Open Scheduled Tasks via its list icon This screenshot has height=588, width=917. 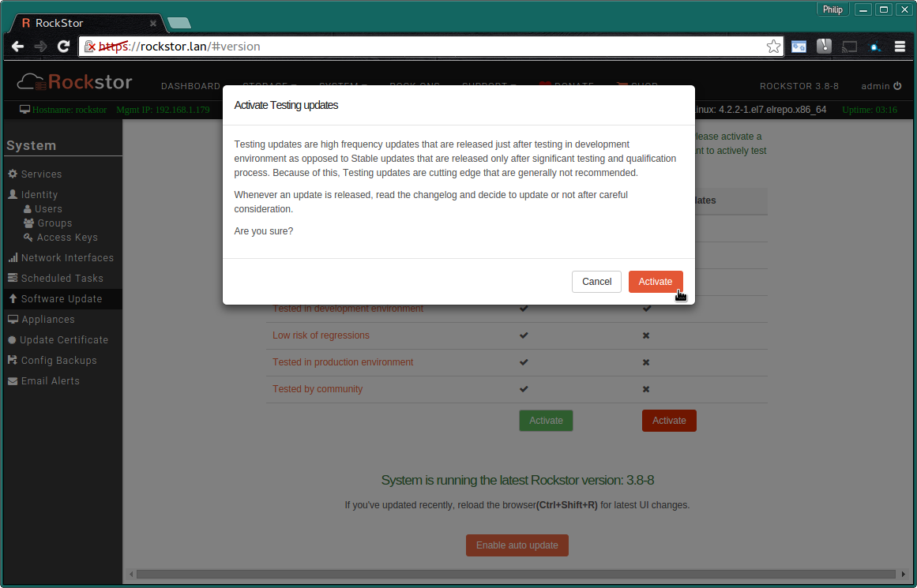[x=13, y=278]
